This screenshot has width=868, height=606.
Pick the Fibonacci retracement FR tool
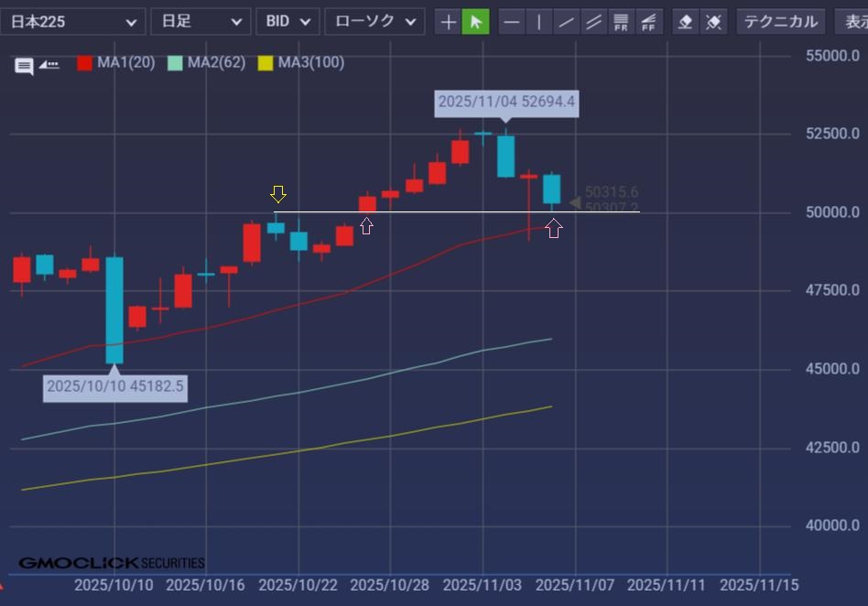point(622,22)
